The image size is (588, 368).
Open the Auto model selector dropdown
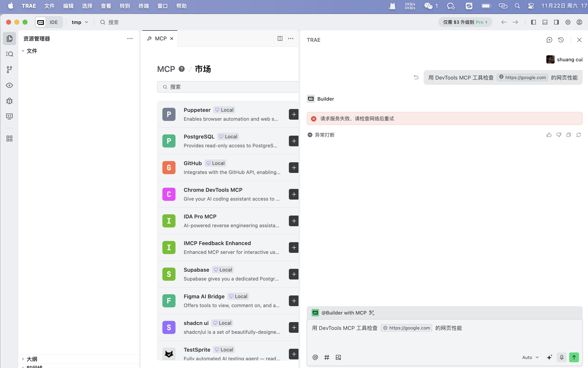point(530,357)
